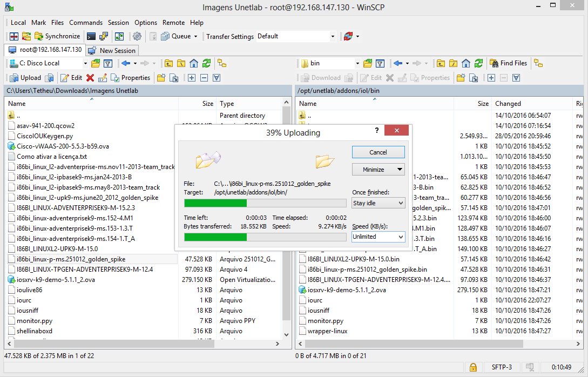Click the current file progress bar
588x377 pixels.
(x=265, y=203)
